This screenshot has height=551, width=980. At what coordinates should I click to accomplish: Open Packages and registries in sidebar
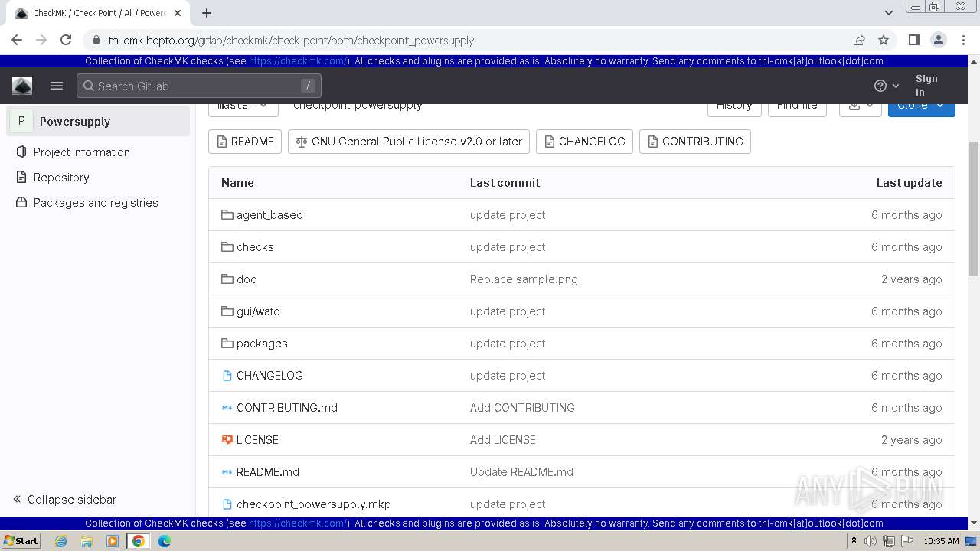(x=96, y=202)
